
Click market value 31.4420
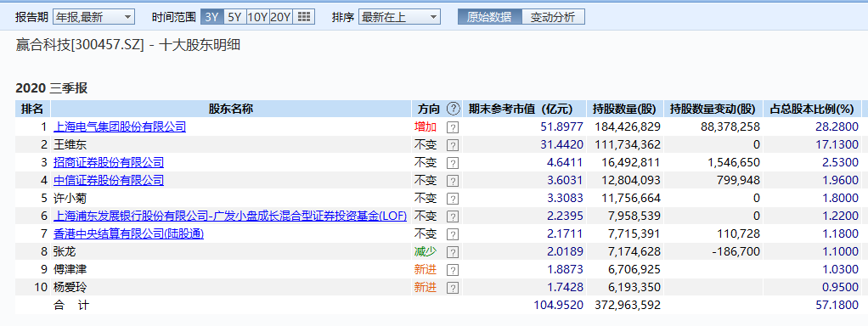(x=562, y=145)
